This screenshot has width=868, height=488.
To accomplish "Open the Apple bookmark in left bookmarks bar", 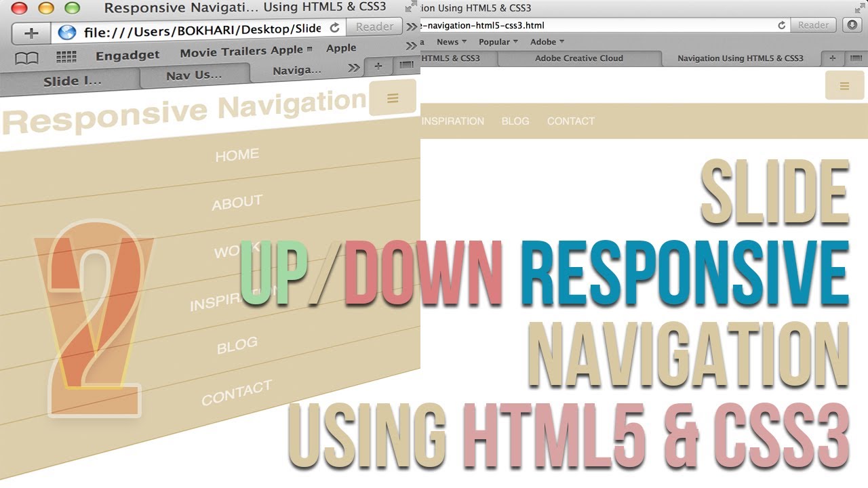I will pyautogui.click(x=341, y=47).
